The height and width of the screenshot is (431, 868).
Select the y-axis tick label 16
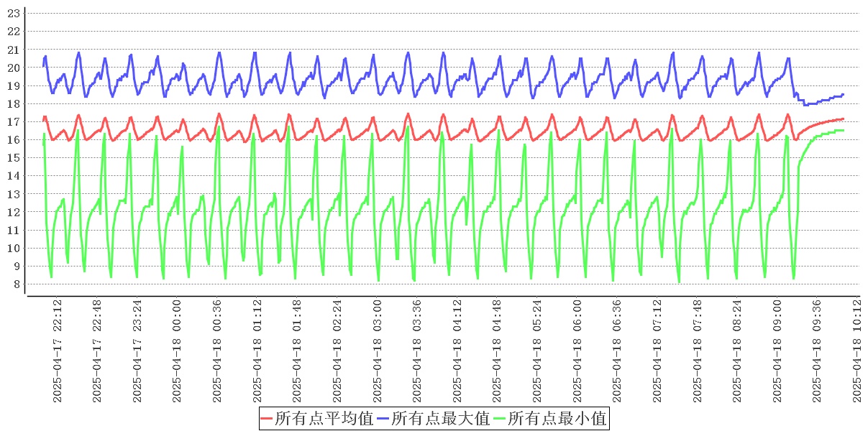pyautogui.click(x=12, y=139)
